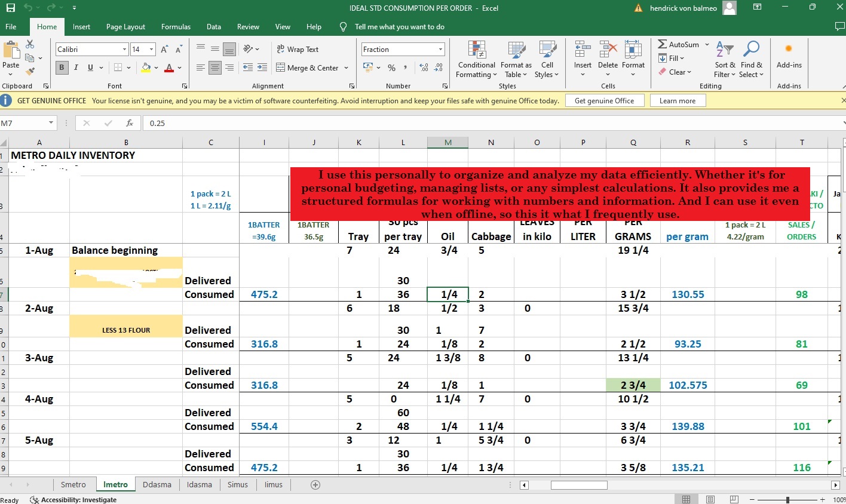Screen dimensions: 846x504
Task: Expand the Fraction number format dropdown
Action: click(440, 50)
